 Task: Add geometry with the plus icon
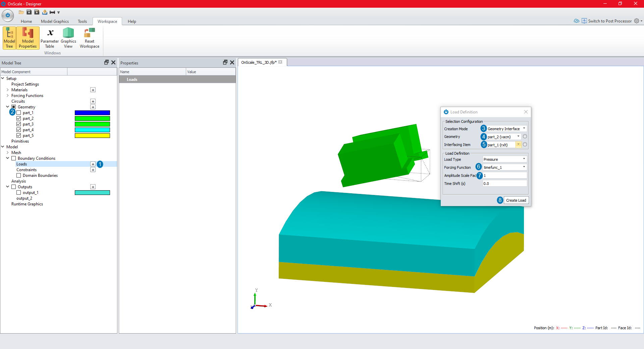pos(93,107)
